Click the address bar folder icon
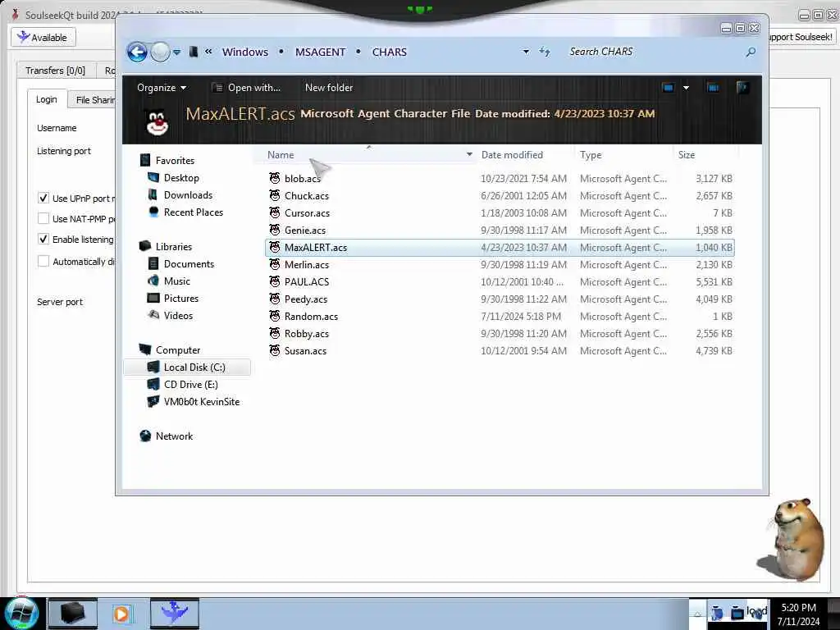The width and height of the screenshot is (840, 630). pyautogui.click(x=194, y=52)
